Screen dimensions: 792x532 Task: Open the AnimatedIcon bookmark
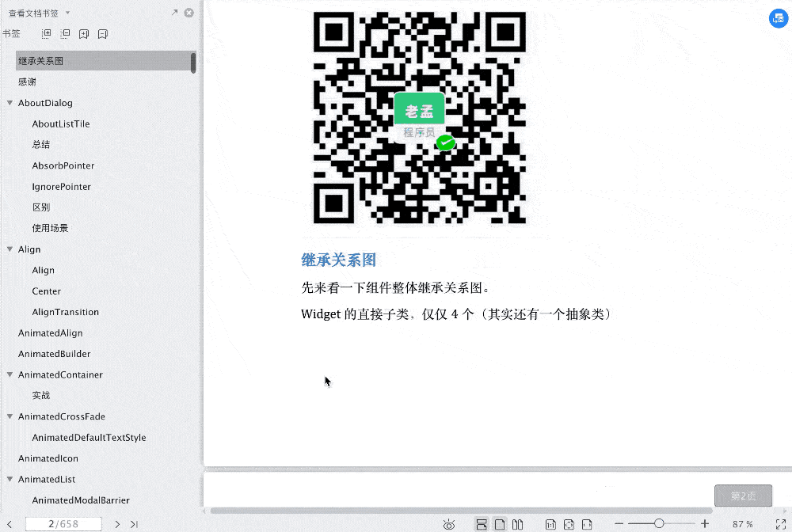pyautogui.click(x=48, y=458)
